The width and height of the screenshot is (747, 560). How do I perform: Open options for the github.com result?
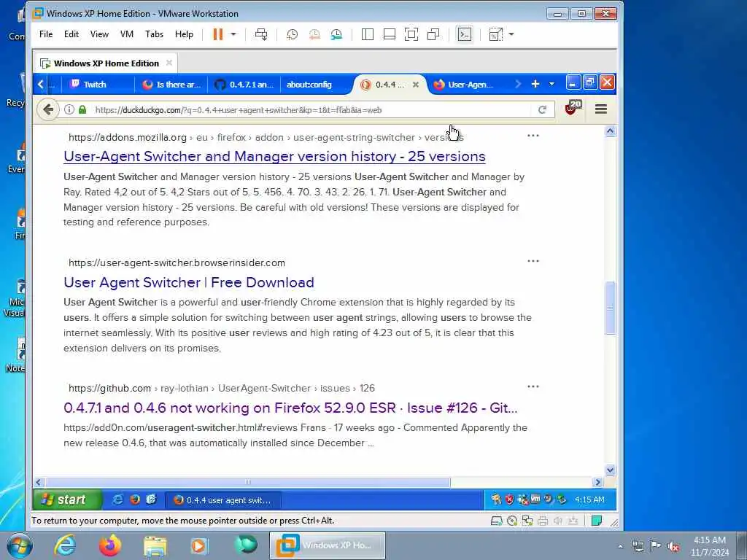coord(533,386)
